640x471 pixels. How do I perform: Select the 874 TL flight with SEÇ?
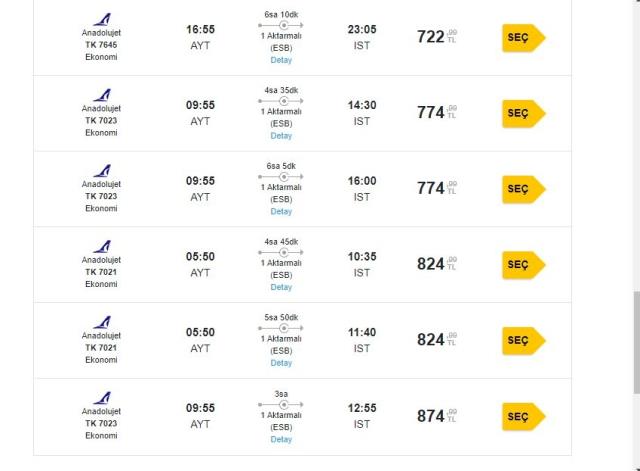point(524,416)
